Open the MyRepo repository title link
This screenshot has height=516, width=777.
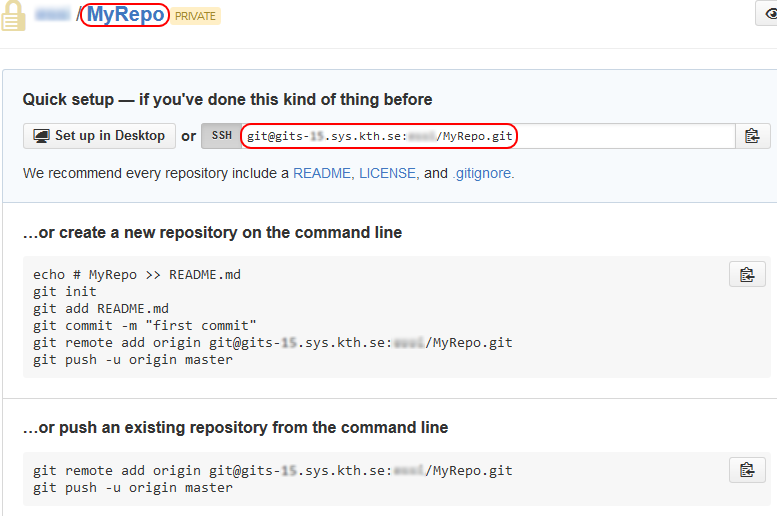click(126, 15)
